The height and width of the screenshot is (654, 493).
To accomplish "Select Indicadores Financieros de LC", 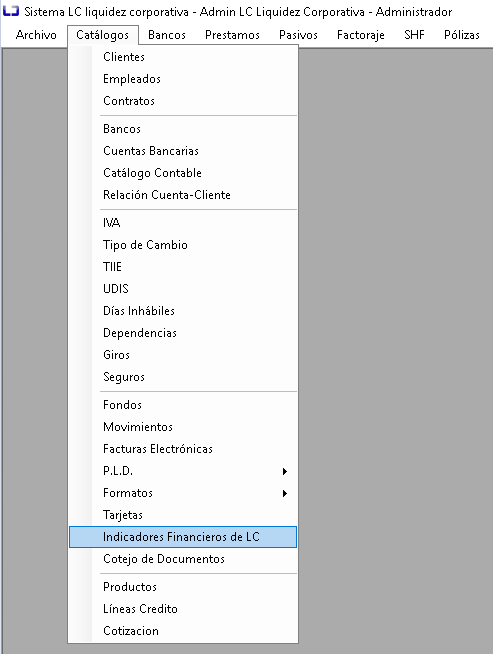I will tap(183, 537).
